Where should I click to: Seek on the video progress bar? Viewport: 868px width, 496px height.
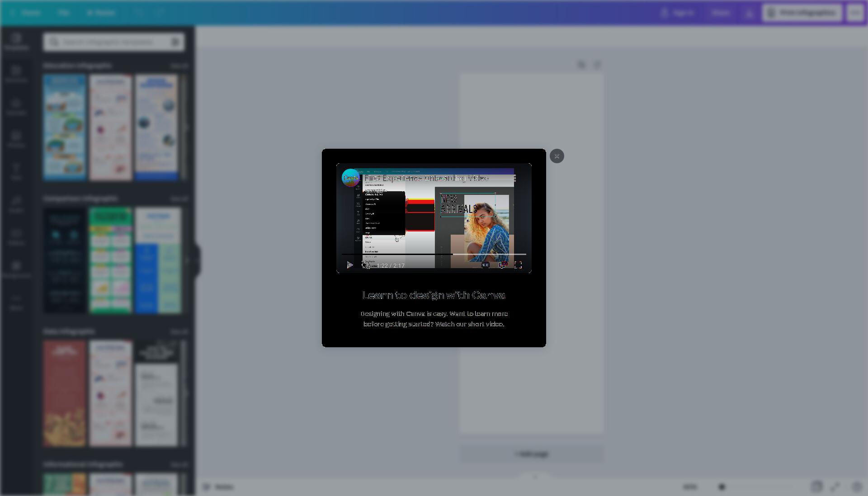pos(434,254)
